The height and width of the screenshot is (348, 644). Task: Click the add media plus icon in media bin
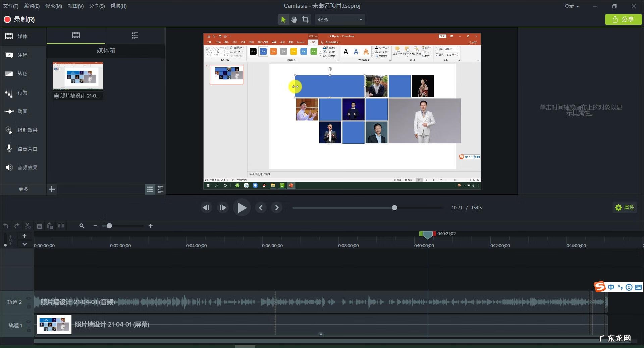coord(52,189)
